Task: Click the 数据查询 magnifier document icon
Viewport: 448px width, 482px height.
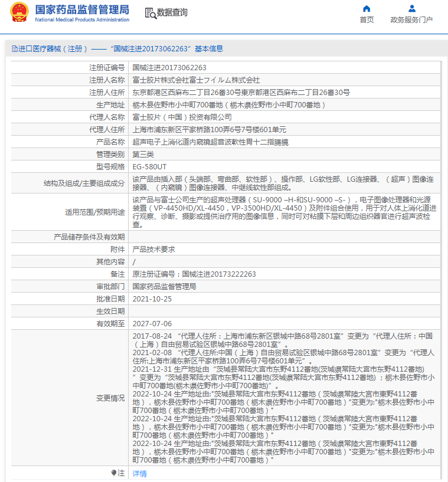Action: coord(151,13)
